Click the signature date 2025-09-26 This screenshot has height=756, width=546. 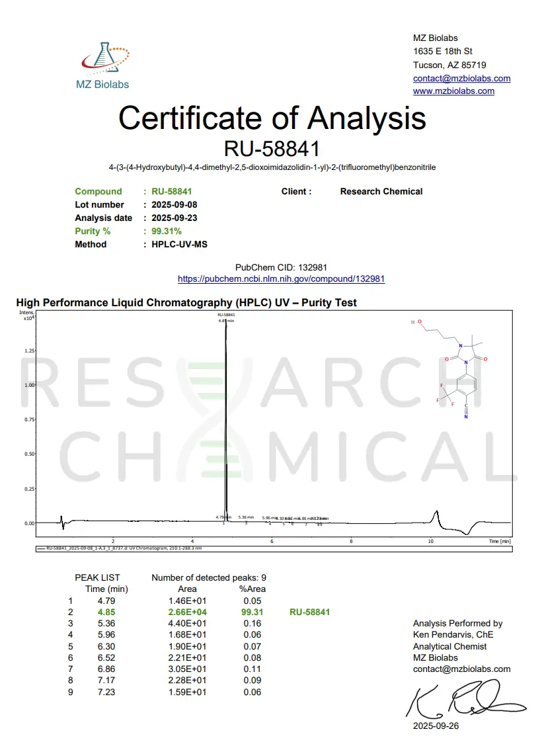point(435,726)
